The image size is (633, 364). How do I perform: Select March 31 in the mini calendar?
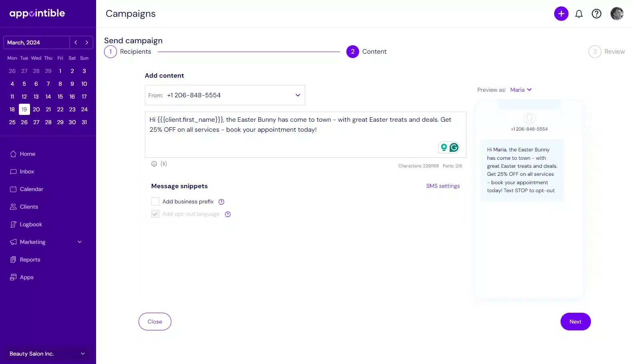[x=84, y=122]
